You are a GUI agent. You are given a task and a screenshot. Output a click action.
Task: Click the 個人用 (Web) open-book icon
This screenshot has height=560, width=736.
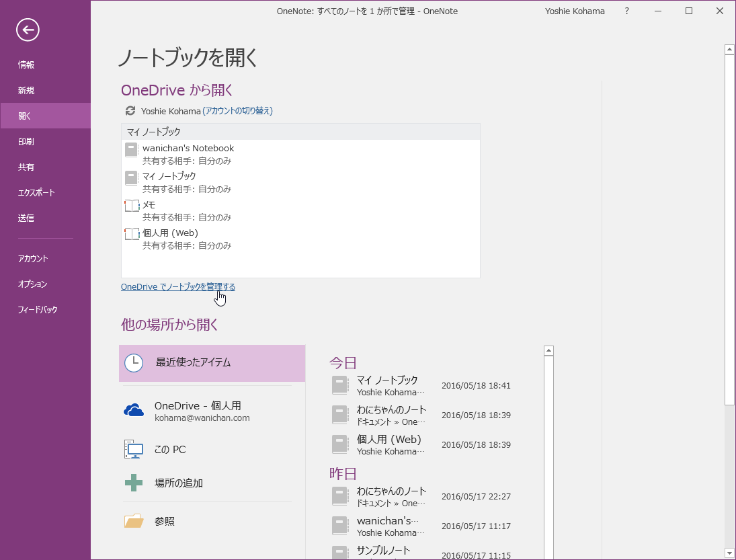pyautogui.click(x=132, y=234)
